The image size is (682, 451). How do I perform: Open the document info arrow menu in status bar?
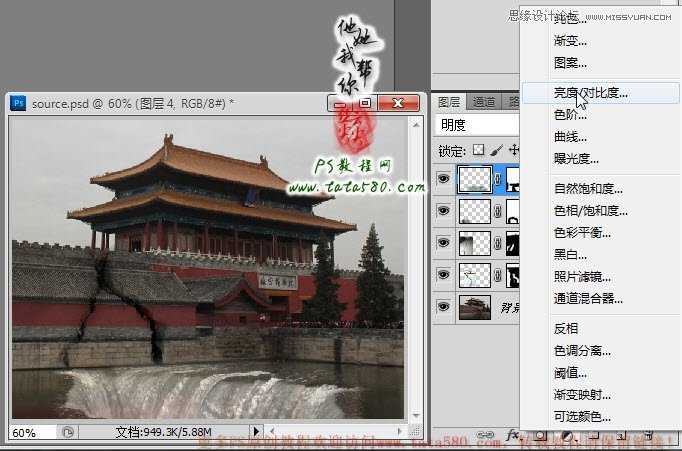(x=256, y=431)
